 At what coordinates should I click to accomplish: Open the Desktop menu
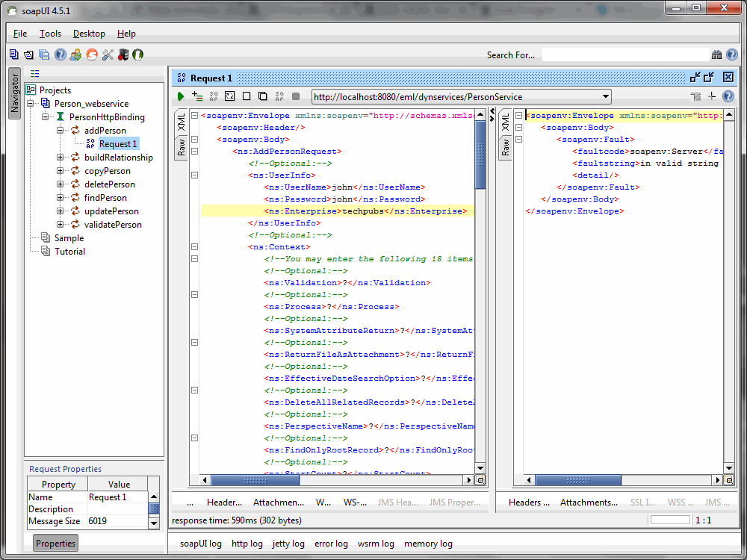click(x=89, y=34)
